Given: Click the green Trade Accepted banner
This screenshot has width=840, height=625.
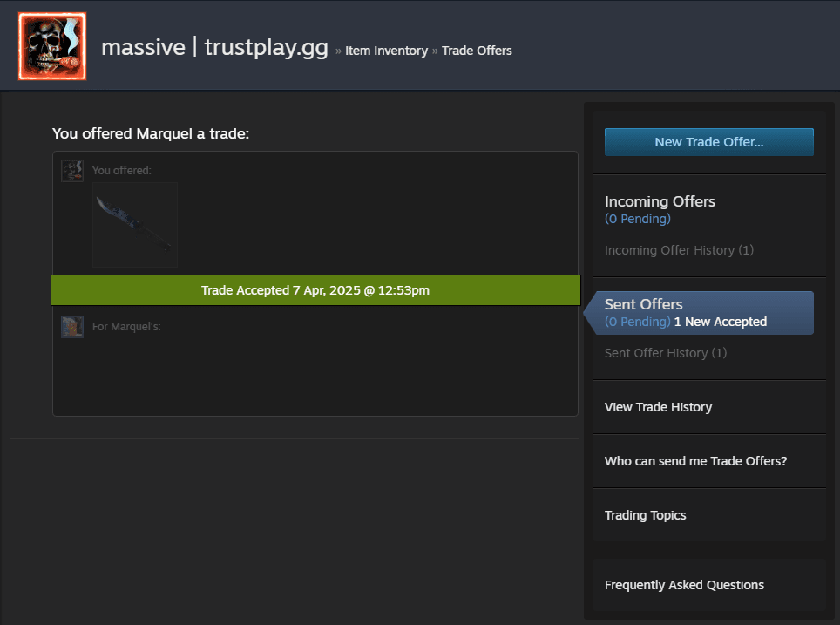Looking at the screenshot, I should point(315,290).
